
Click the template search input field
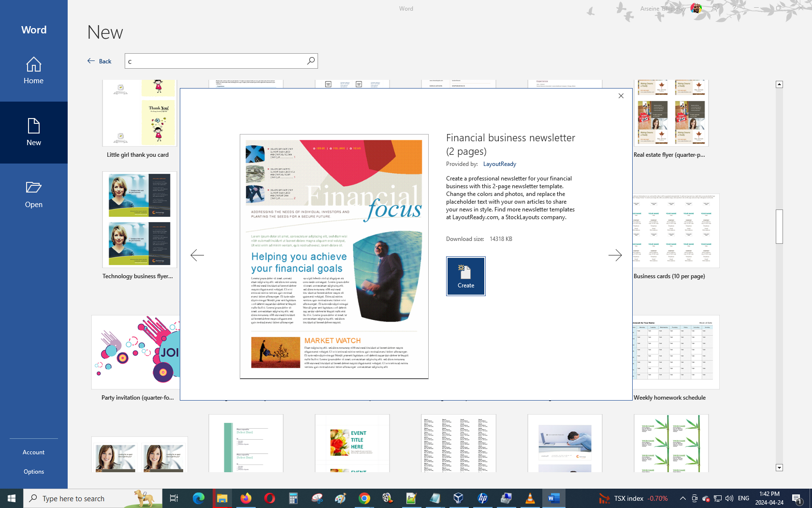click(x=215, y=61)
